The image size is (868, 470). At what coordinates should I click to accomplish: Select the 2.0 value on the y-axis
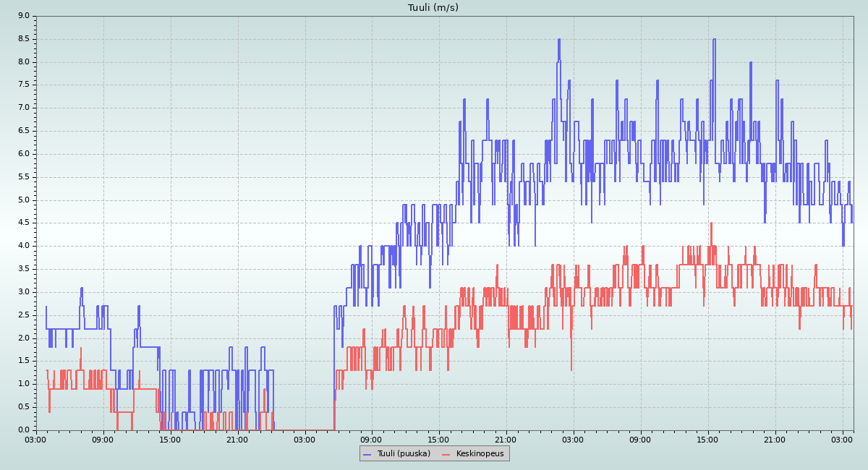point(23,338)
